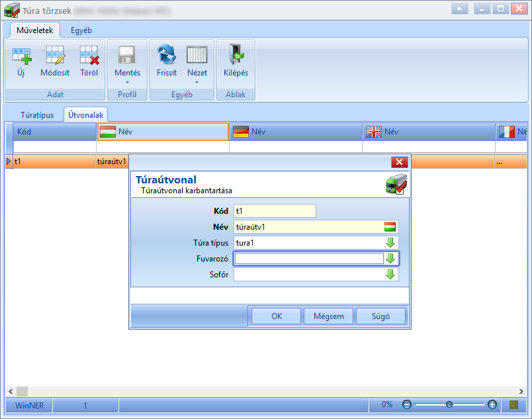
Task: Expand the Fuvarozó dropdown arrow
Action: (390, 259)
